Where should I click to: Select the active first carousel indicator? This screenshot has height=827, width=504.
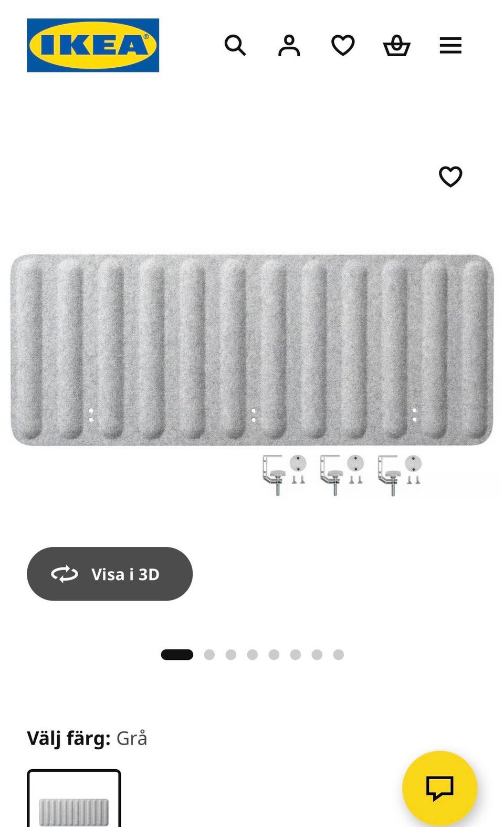click(177, 655)
